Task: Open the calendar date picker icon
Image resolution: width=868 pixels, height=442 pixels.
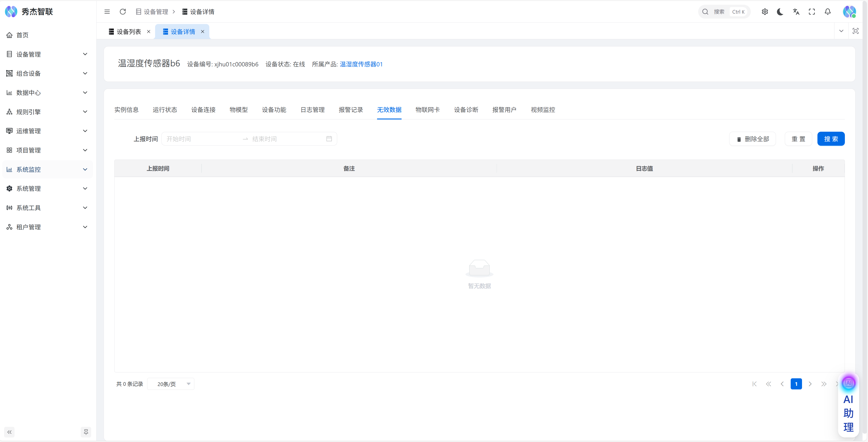Action: pyautogui.click(x=329, y=139)
